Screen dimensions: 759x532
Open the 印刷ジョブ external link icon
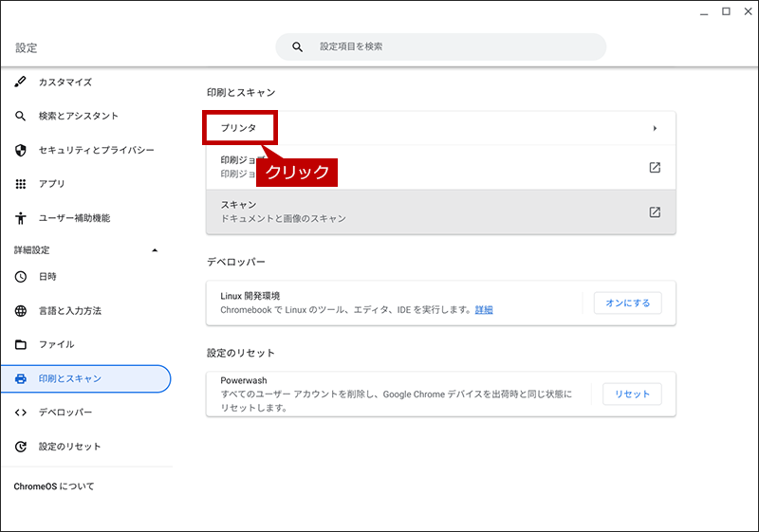pyautogui.click(x=655, y=167)
